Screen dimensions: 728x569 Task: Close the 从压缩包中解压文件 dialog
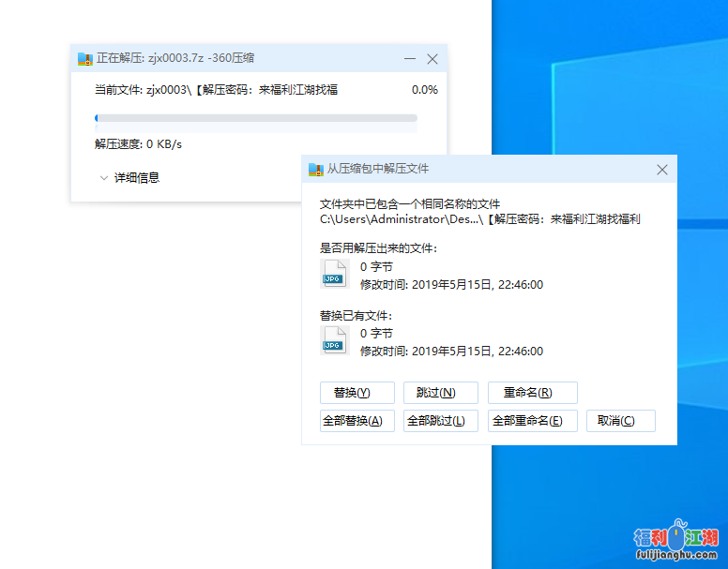(x=662, y=170)
